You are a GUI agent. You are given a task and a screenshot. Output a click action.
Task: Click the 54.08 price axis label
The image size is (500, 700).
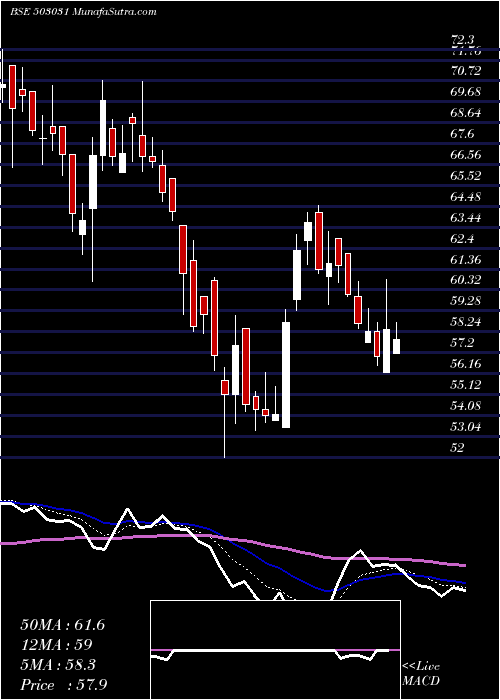coord(467,406)
